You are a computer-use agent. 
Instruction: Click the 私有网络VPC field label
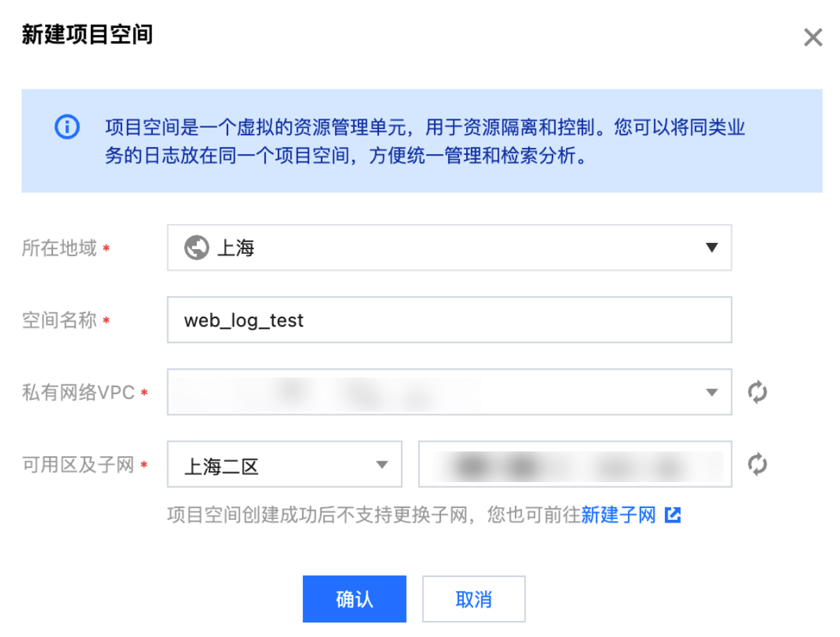coord(78,393)
